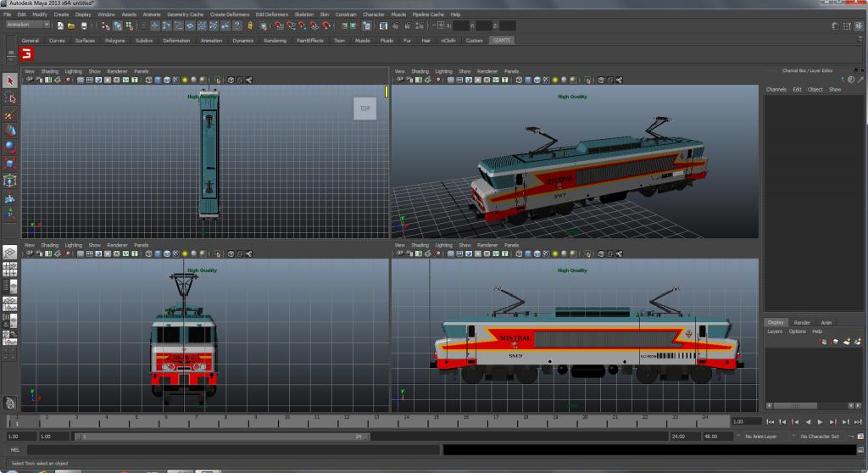Click the current frame field 1.00

pyautogui.click(x=745, y=421)
